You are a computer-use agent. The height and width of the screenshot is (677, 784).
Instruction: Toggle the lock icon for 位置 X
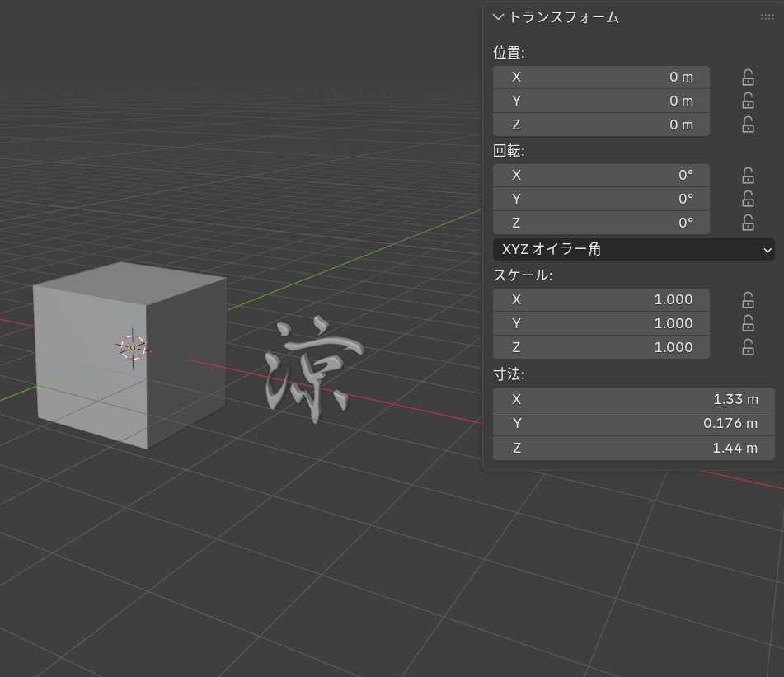click(748, 77)
